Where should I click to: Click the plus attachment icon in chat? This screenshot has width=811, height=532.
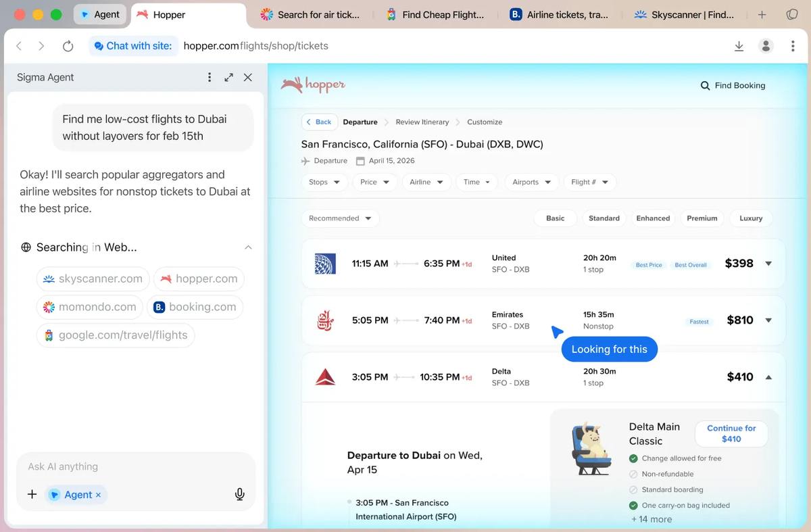32,495
